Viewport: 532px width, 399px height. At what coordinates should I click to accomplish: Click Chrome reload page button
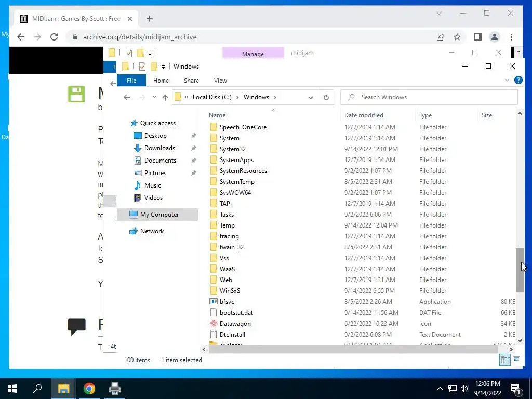coord(54,37)
